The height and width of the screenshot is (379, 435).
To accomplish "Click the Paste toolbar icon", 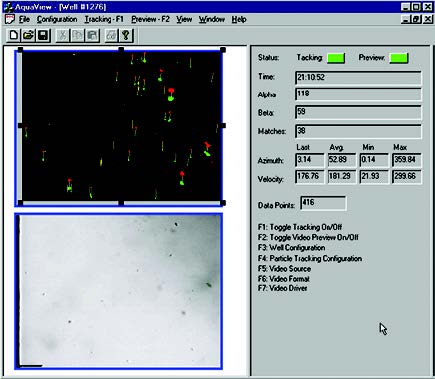I will tap(92, 35).
